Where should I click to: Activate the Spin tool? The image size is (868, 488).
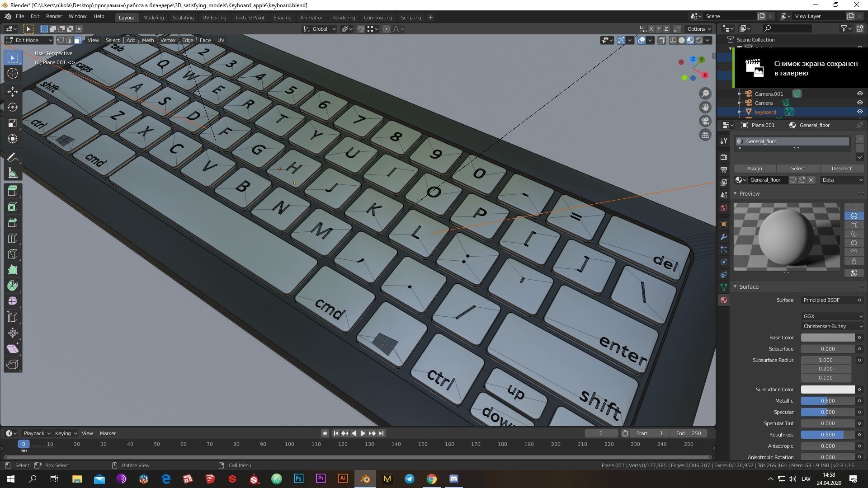pos(13,286)
